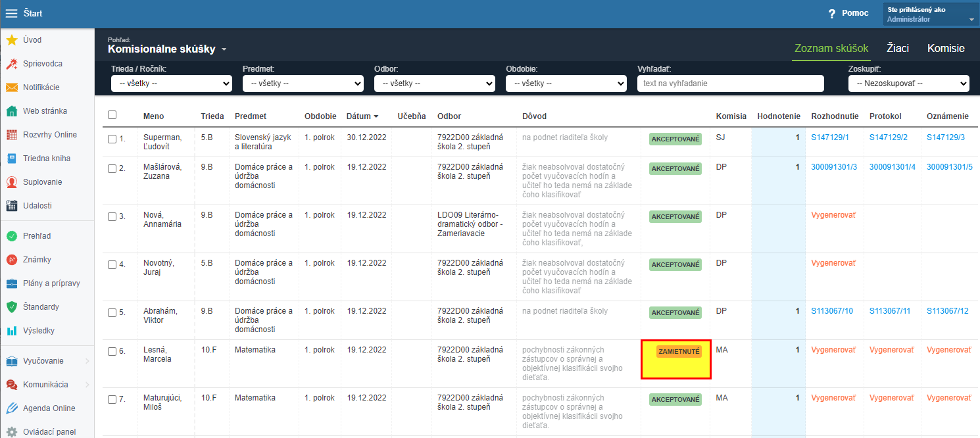Click the Pomoc question mark icon

832,14
